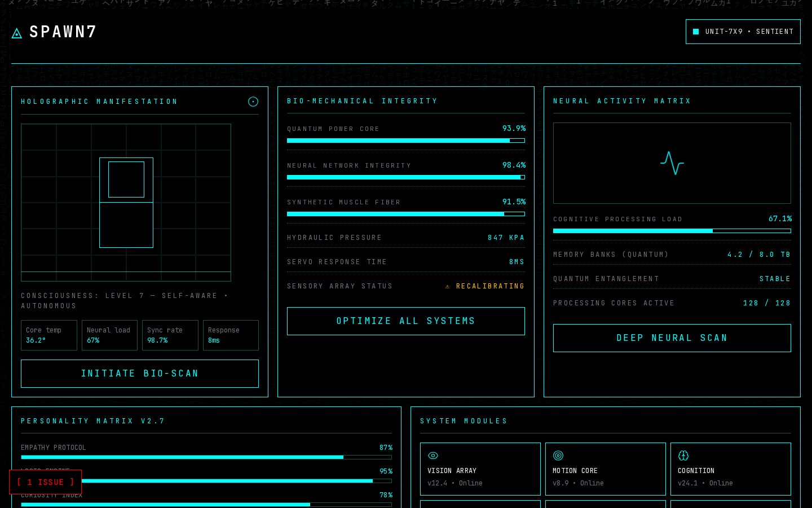Click the v12.4 Online version text

point(455,483)
